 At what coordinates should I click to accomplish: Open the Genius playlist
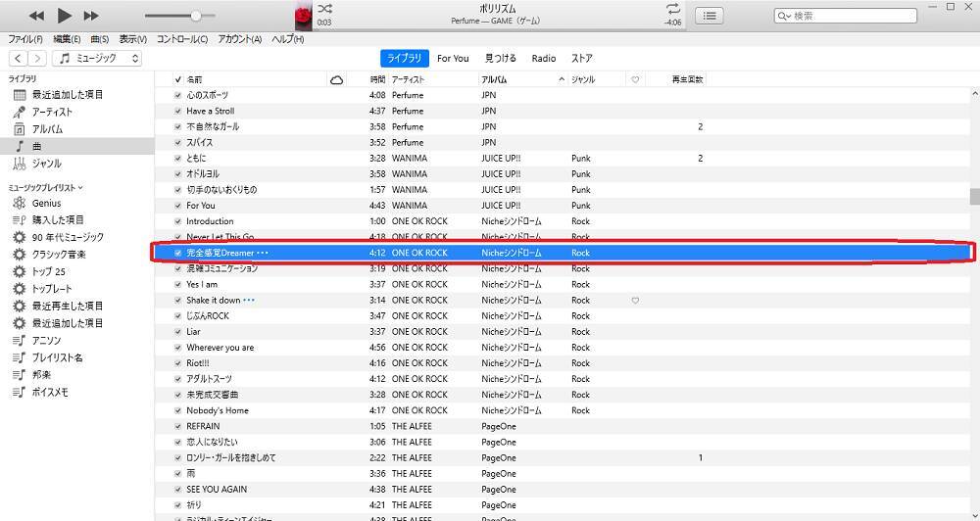point(46,203)
